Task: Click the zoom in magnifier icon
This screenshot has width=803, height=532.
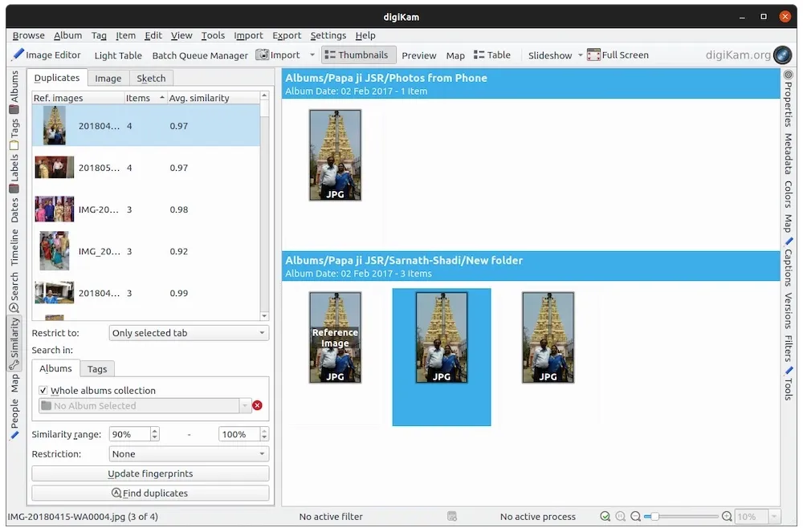Action: click(727, 517)
